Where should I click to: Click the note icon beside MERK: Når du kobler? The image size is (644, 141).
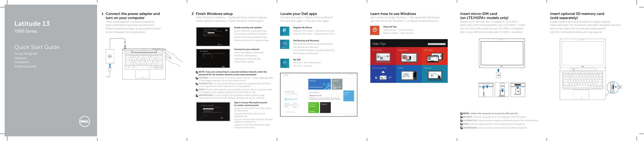click(197, 90)
